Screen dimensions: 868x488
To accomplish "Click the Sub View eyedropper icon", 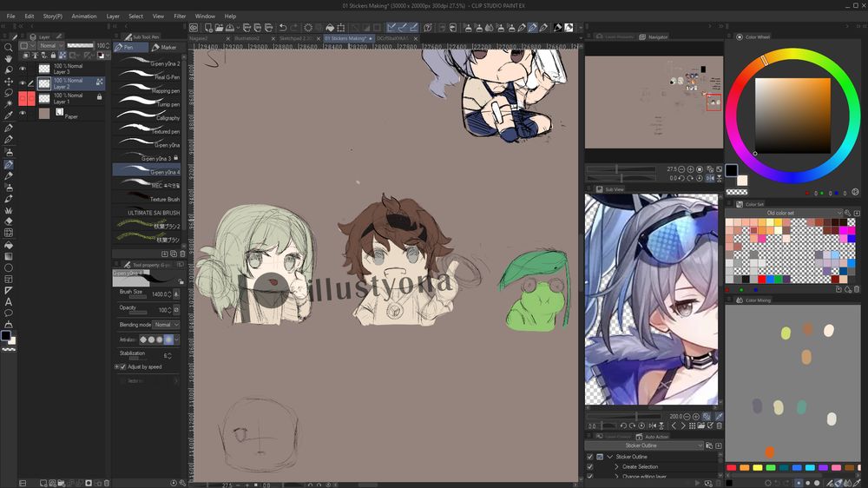I will coord(719,417).
